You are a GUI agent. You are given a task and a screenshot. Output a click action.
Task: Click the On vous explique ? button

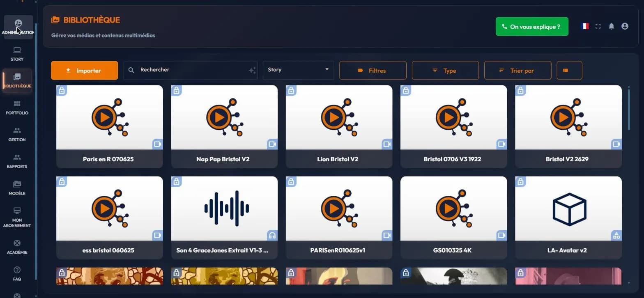(532, 27)
